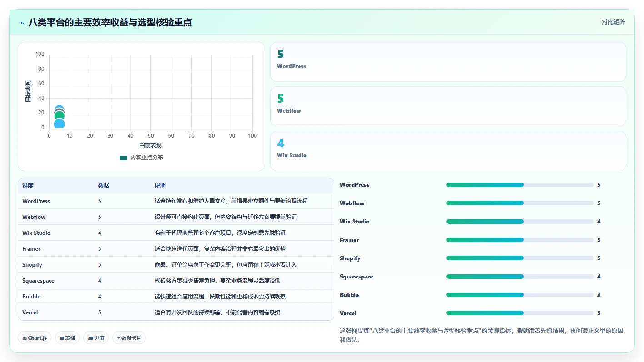
Task: Click the lightning icon beside the title
Action: [22, 23]
